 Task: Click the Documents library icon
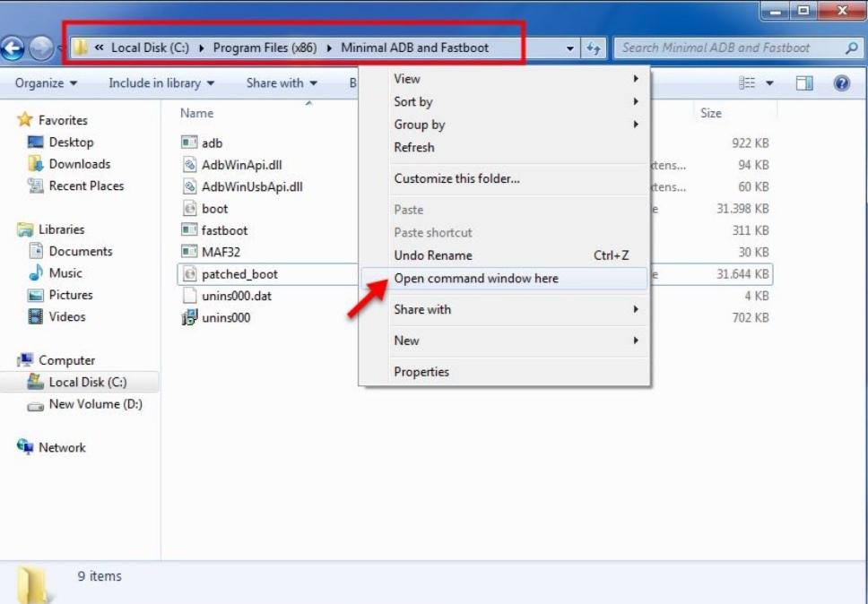pos(36,251)
